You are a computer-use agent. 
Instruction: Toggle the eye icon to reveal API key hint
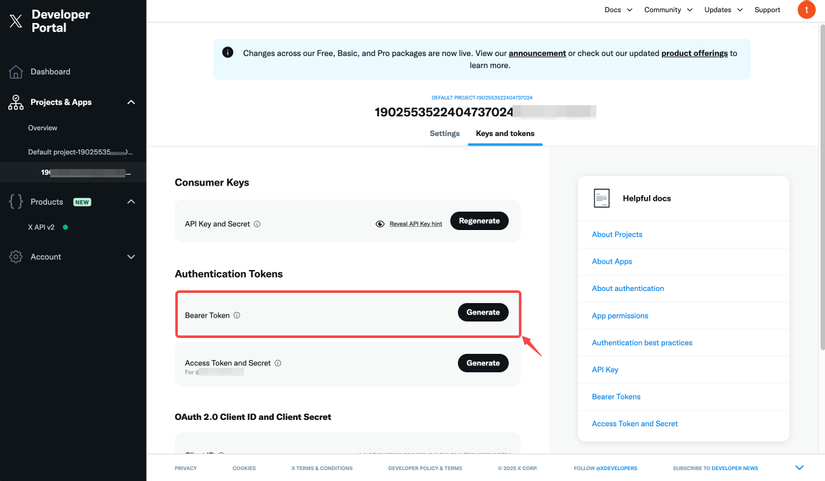click(x=380, y=224)
